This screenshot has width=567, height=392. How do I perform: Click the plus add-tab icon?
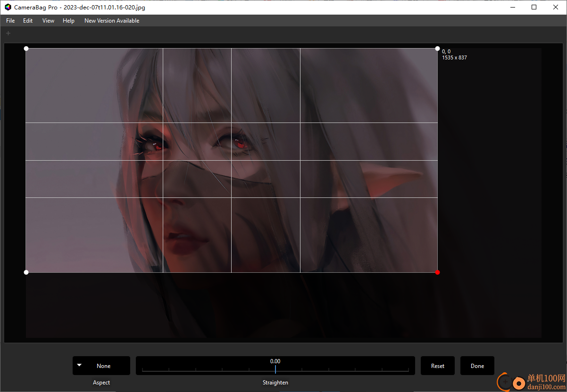8,33
